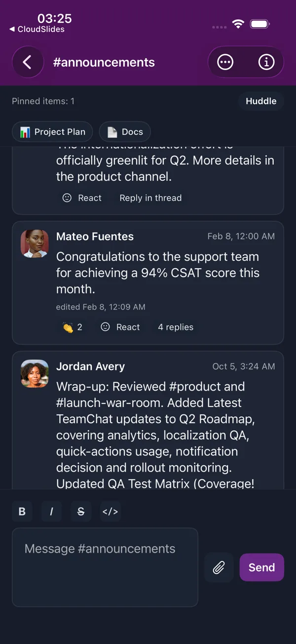Open the Project Plan tab
The image size is (296, 644).
[52, 132]
